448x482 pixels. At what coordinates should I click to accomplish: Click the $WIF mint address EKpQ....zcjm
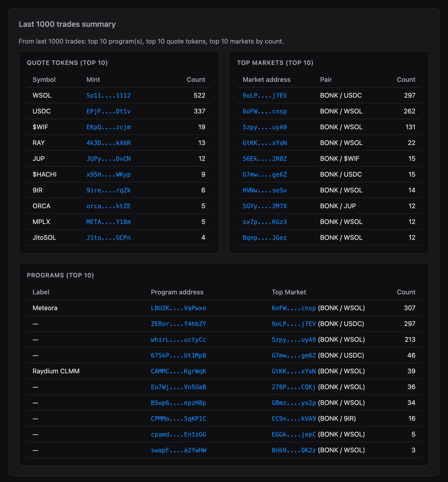[108, 127]
